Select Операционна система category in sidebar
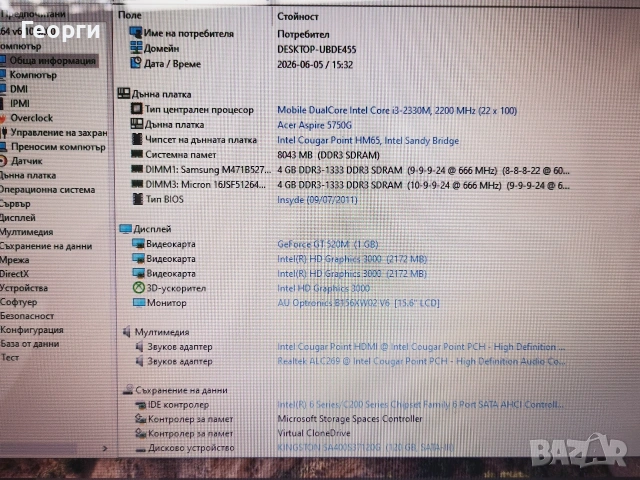Viewport: 640px width, 480px height. [x=47, y=190]
